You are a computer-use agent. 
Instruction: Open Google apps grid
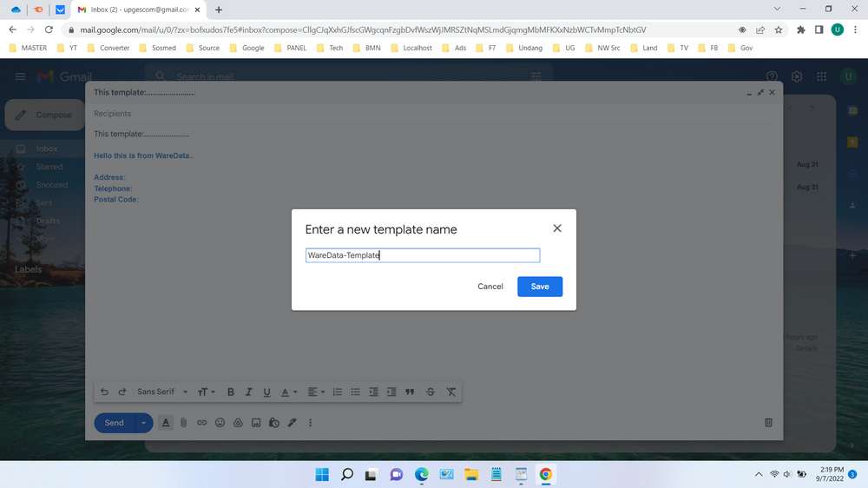(821, 76)
